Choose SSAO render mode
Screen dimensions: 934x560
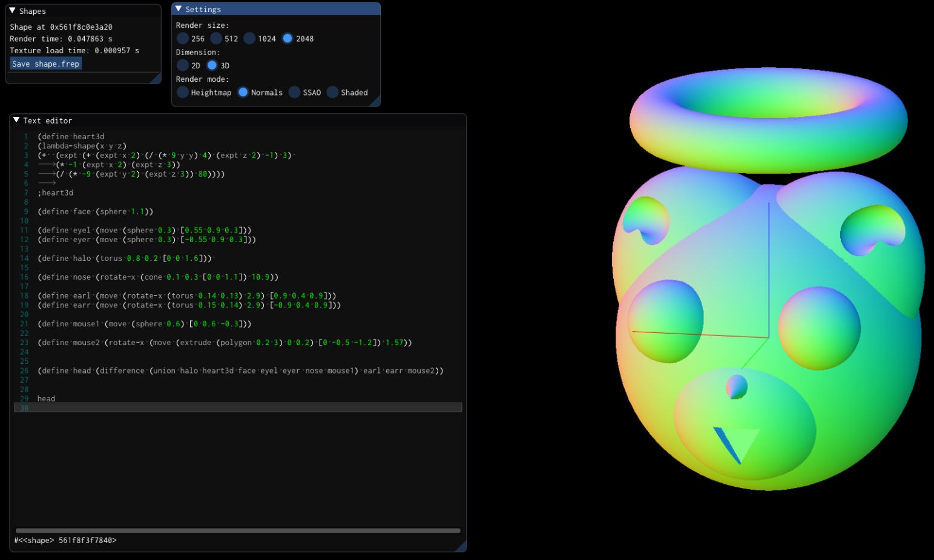click(x=295, y=93)
